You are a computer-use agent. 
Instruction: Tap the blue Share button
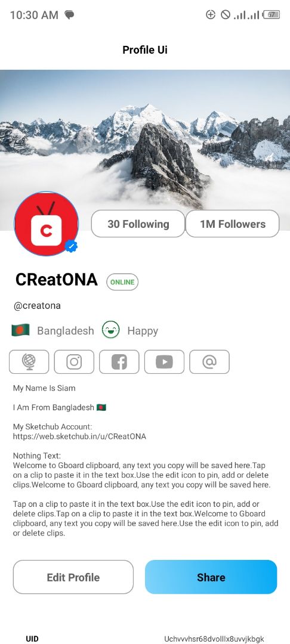tap(211, 577)
